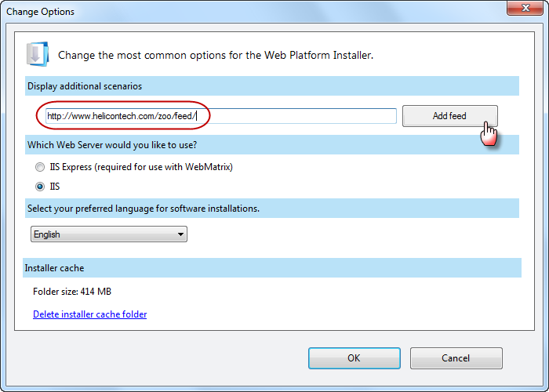Click the Change Options title bar text
Image resolution: width=549 pixels, height=392 pixels.
point(40,12)
